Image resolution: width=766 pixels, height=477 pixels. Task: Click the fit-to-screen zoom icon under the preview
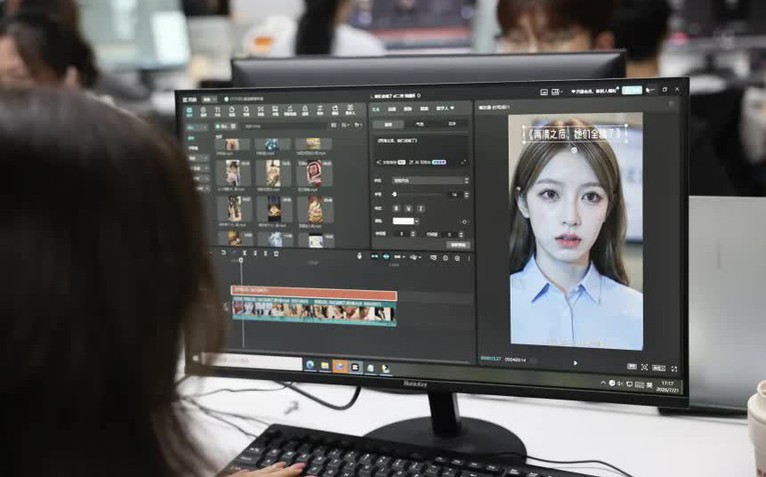coord(644,367)
